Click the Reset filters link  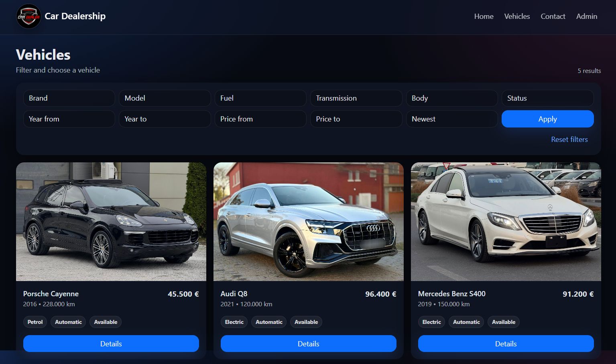569,140
